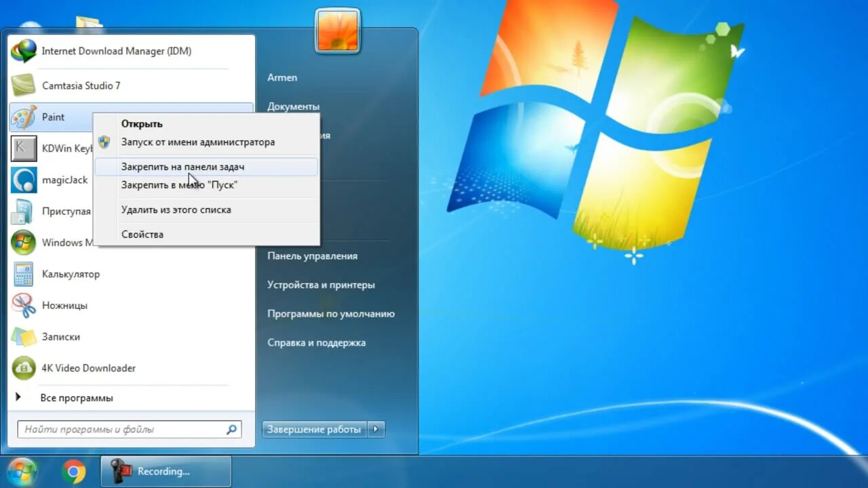The image size is (868, 488).
Task: Click the user account picture
Action: (x=337, y=30)
